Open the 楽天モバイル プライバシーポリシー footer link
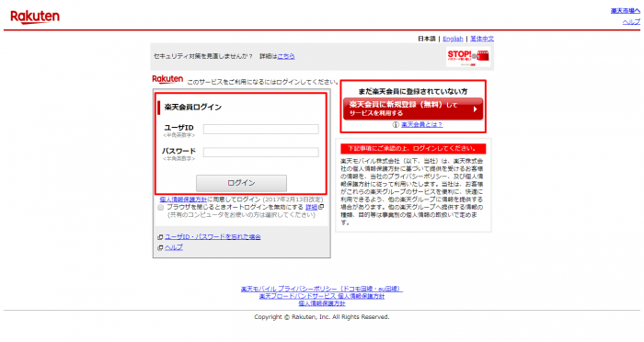 [x=322, y=289]
